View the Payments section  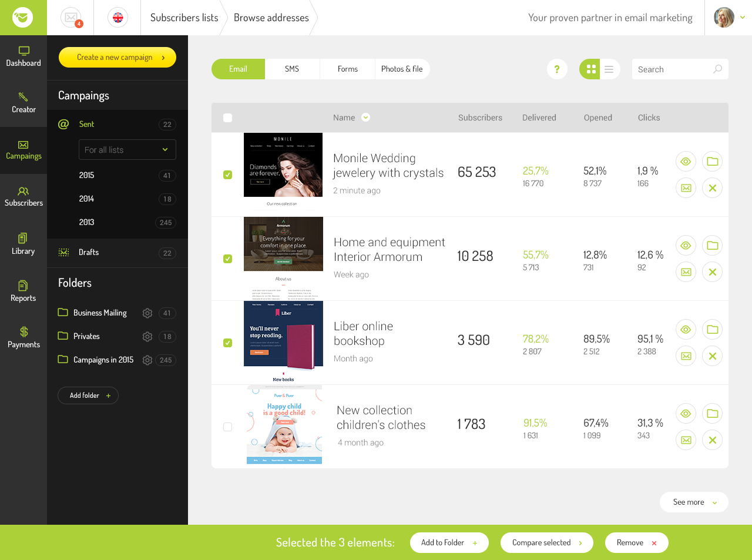tap(23, 338)
